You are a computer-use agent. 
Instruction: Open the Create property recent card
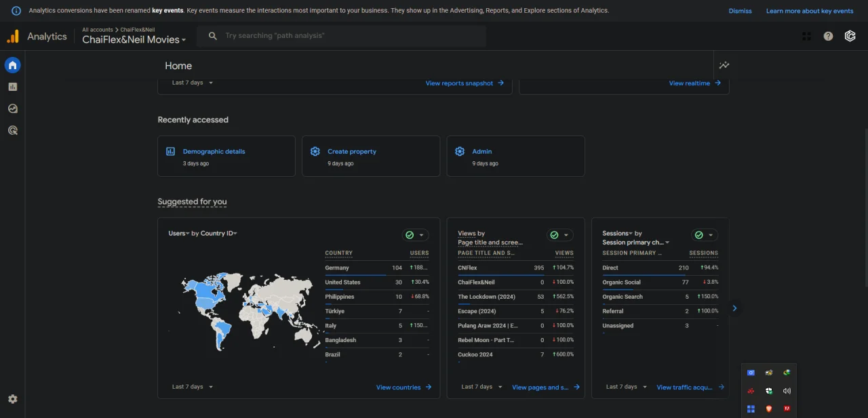pos(371,156)
